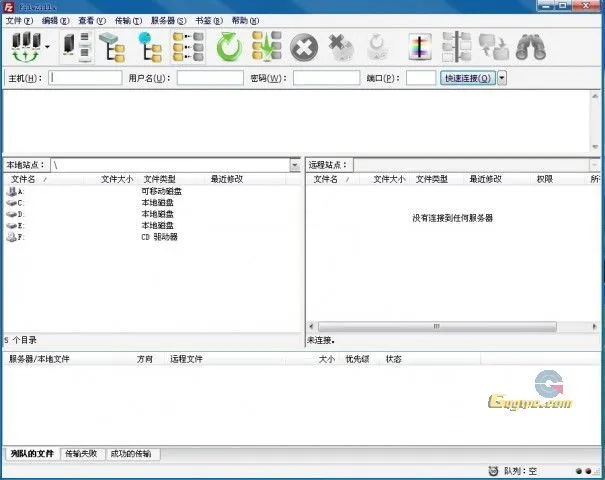Image resolution: width=605 pixels, height=480 pixels.
Task: Toggle the remote directory tree icon
Action: point(150,46)
